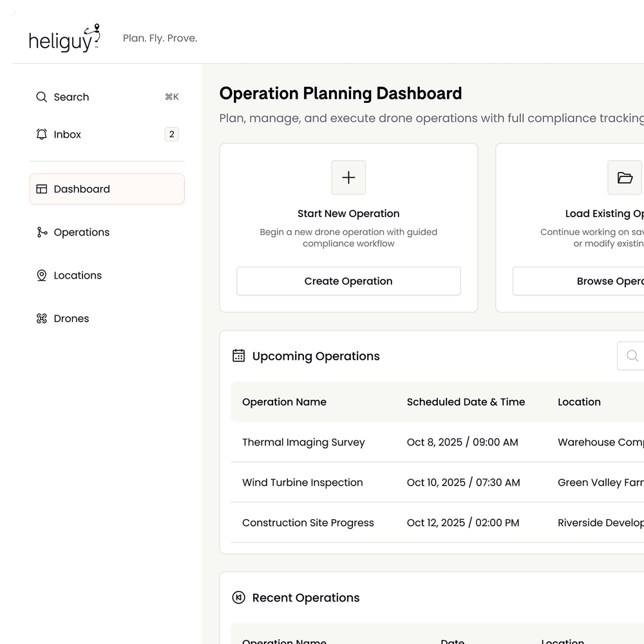Click the heliguy logo

64,39
